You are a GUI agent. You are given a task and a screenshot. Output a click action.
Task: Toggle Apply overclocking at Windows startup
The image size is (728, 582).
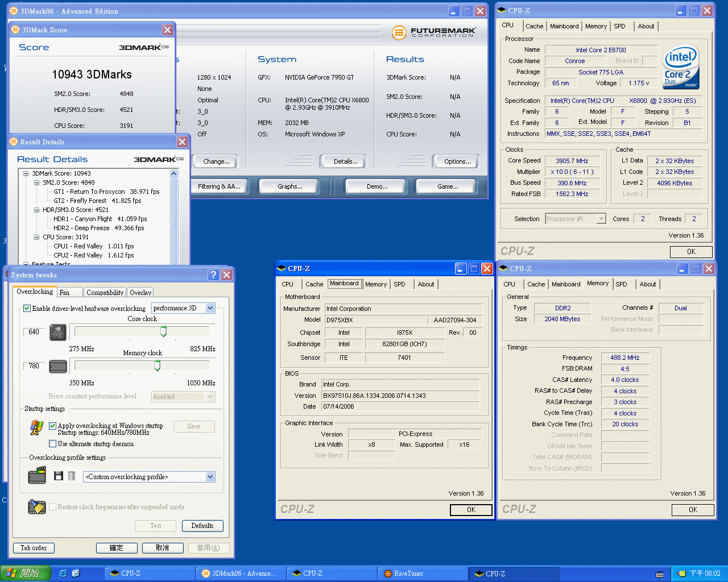[x=52, y=426]
